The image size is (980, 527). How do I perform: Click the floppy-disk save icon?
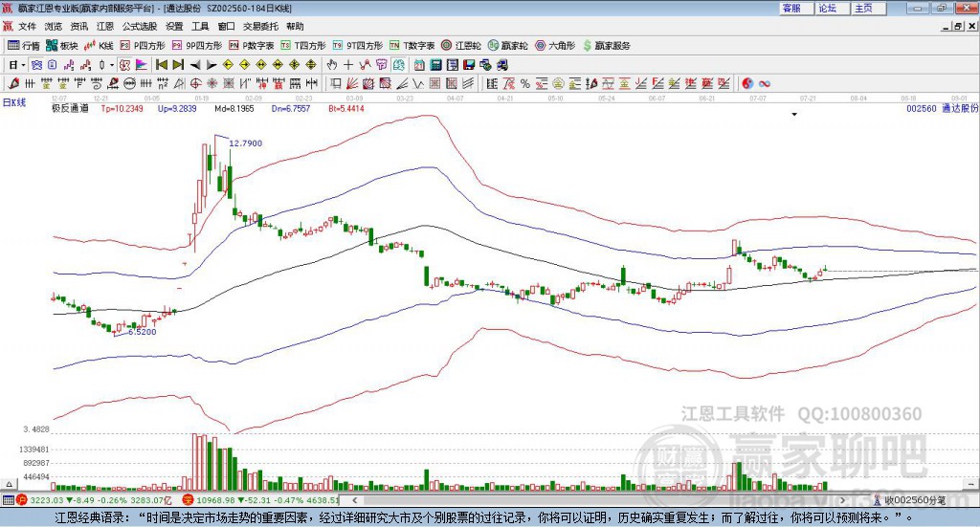click(x=469, y=65)
